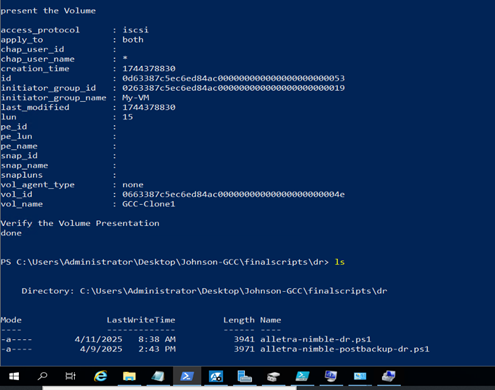
Task: Click vol_id value ending in 04e
Action: pos(233,194)
